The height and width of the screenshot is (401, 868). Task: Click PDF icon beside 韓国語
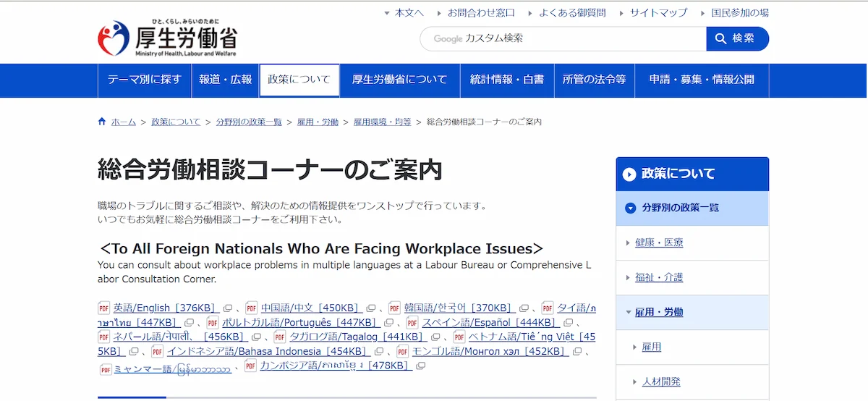pyautogui.click(x=394, y=307)
